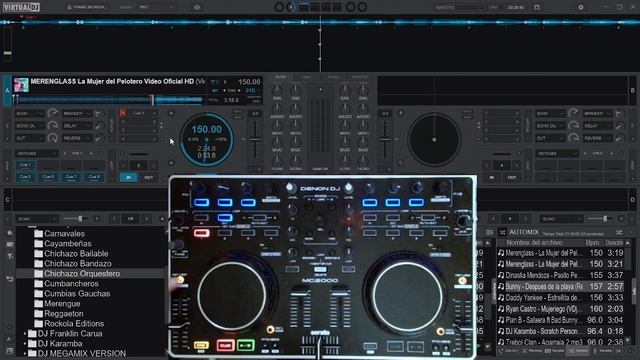
Task: Open deck A ECHO DL effect dropdown
Action: coord(29,126)
